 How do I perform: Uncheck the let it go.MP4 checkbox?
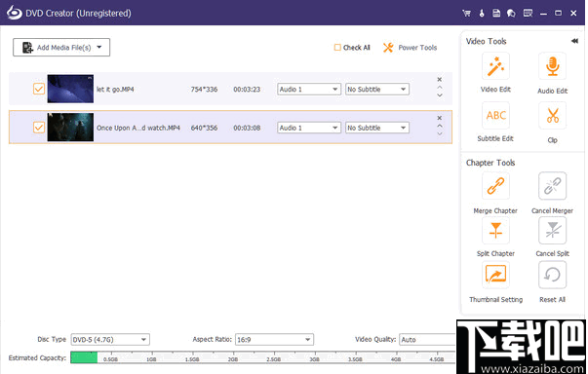[x=39, y=89]
